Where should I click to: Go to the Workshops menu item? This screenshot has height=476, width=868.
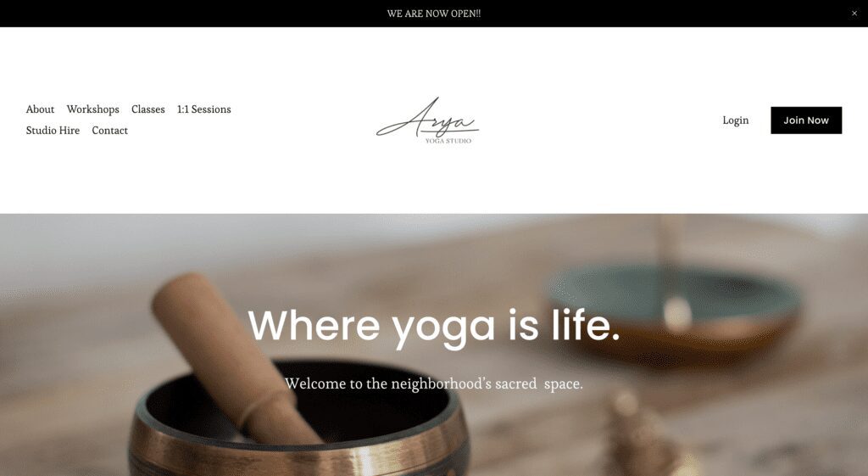(93, 109)
